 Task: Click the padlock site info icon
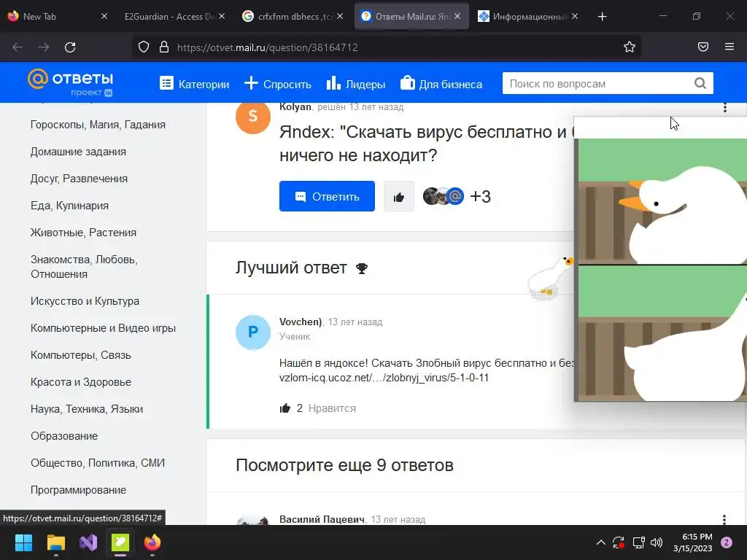point(164,47)
